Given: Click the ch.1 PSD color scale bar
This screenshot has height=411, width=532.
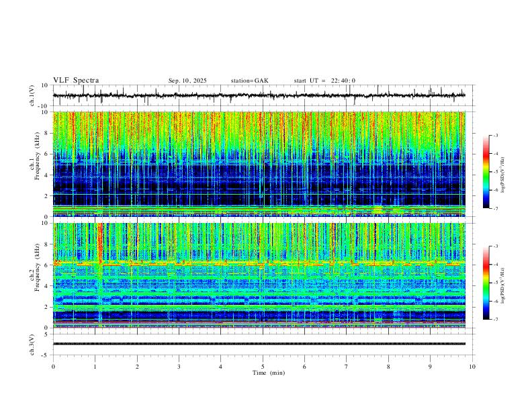Looking at the screenshot, I should click(x=486, y=171).
